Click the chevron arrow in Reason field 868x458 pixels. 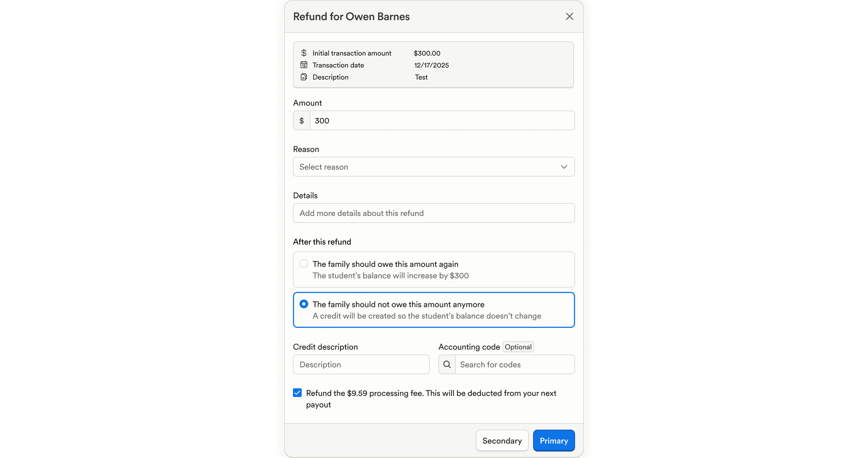tap(564, 167)
